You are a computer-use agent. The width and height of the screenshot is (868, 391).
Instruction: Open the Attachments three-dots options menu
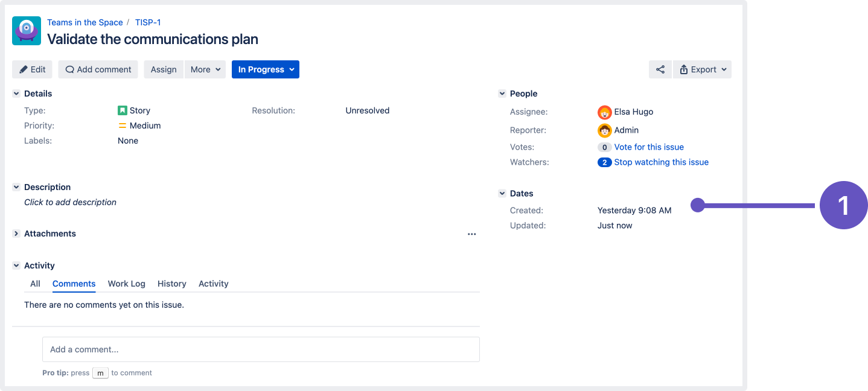coord(471,234)
